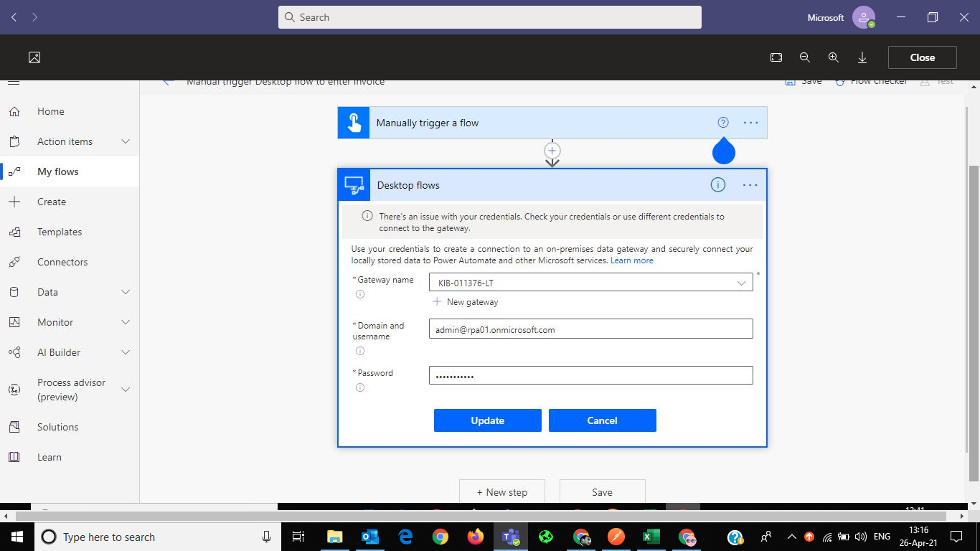Open File Explorer from taskbar

pyautogui.click(x=335, y=537)
